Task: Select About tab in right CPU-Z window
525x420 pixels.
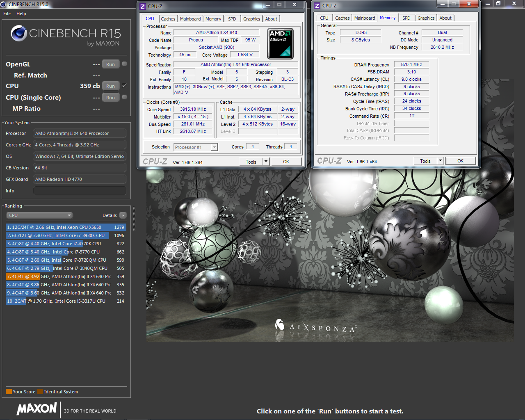Action: pos(445,18)
